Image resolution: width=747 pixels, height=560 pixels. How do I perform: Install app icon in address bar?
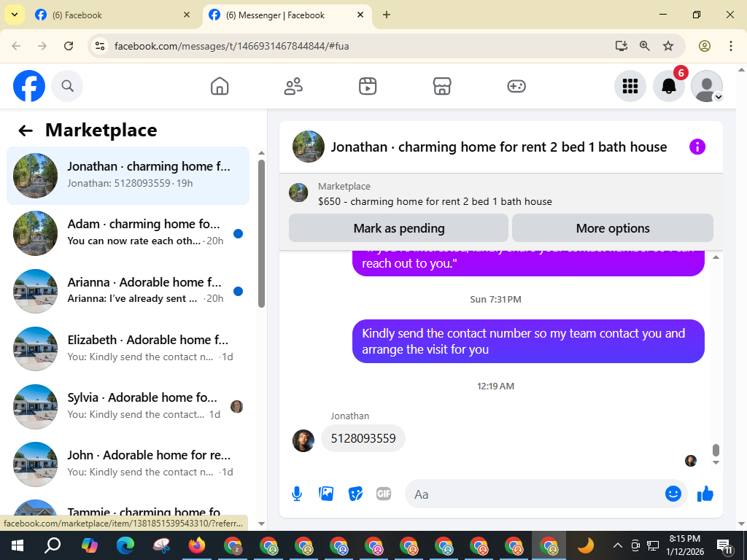(621, 46)
